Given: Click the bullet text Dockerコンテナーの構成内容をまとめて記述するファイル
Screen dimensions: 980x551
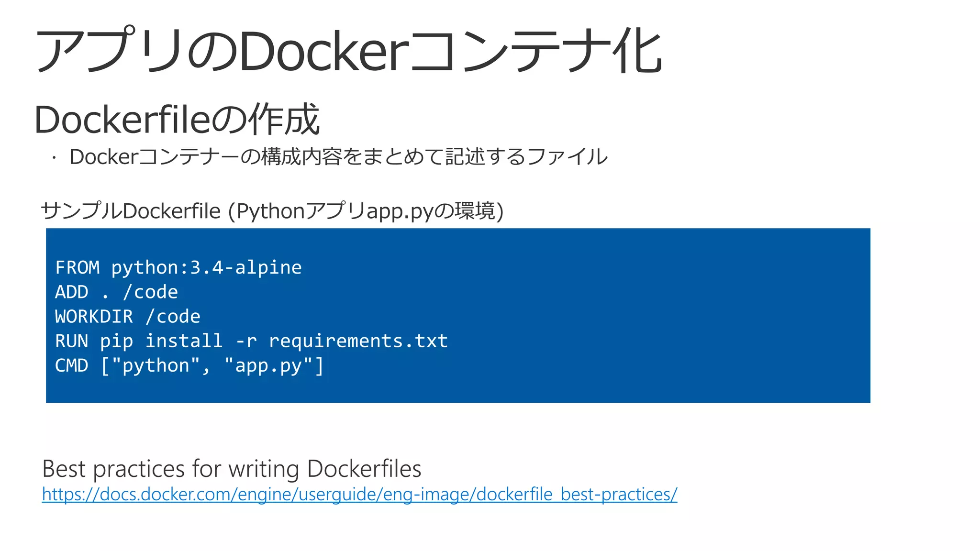Looking at the screenshot, I should click(339, 156).
